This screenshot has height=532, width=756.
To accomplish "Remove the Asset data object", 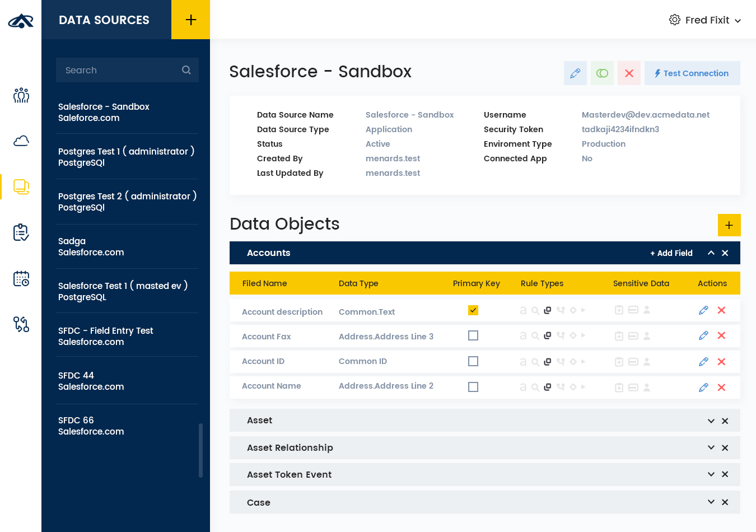I will pyautogui.click(x=725, y=421).
